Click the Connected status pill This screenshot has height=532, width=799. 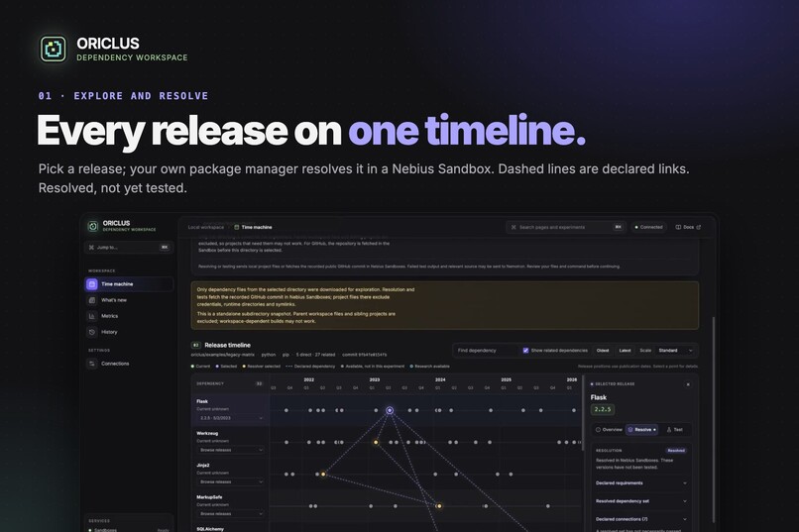pyautogui.click(x=648, y=227)
